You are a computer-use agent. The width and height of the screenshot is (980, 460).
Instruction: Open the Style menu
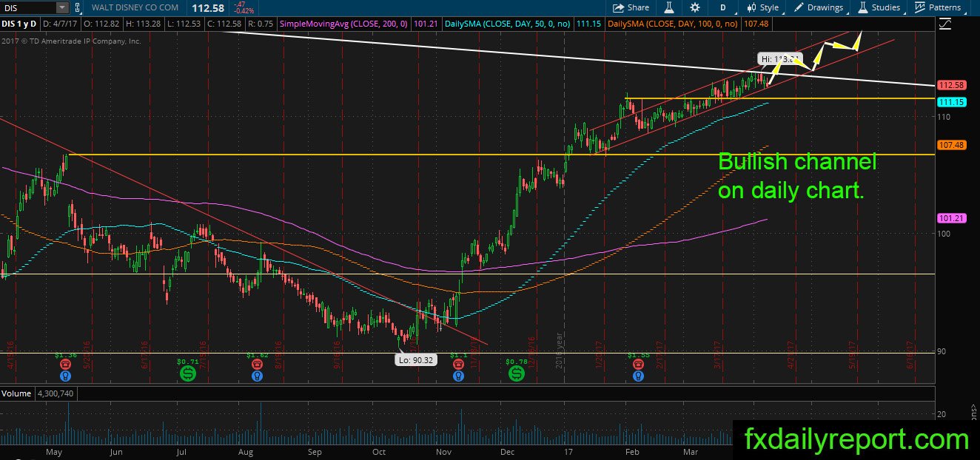click(763, 7)
